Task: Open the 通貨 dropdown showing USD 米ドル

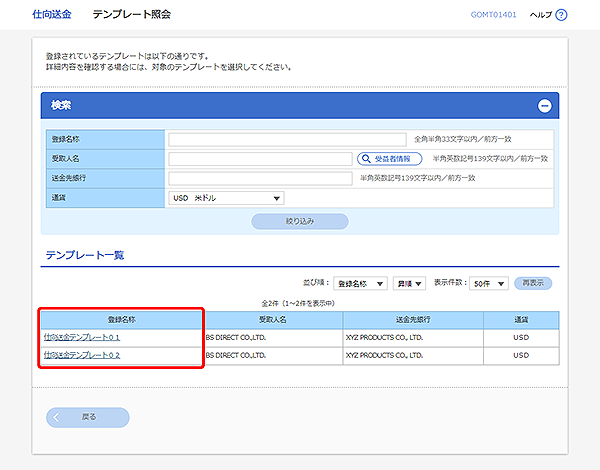Action: (x=227, y=198)
